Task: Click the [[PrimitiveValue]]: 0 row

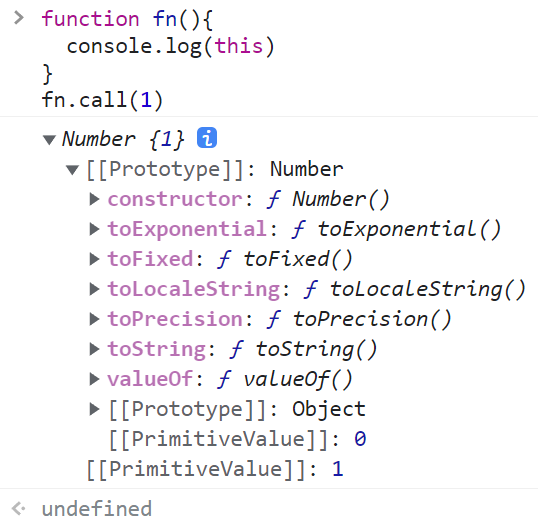Action: point(237,439)
